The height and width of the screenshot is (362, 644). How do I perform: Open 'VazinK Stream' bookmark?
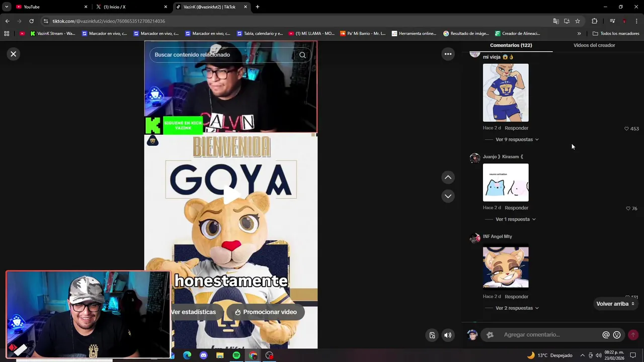[x=52, y=34]
